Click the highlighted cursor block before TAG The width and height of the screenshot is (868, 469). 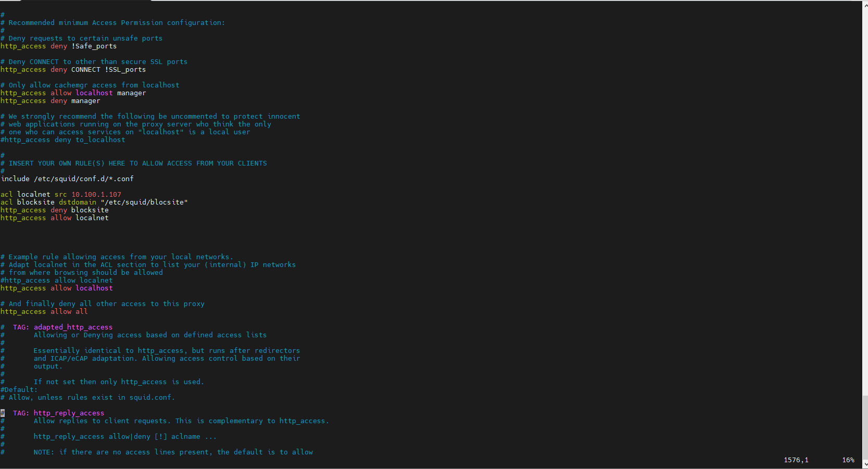click(x=3, y=413)
